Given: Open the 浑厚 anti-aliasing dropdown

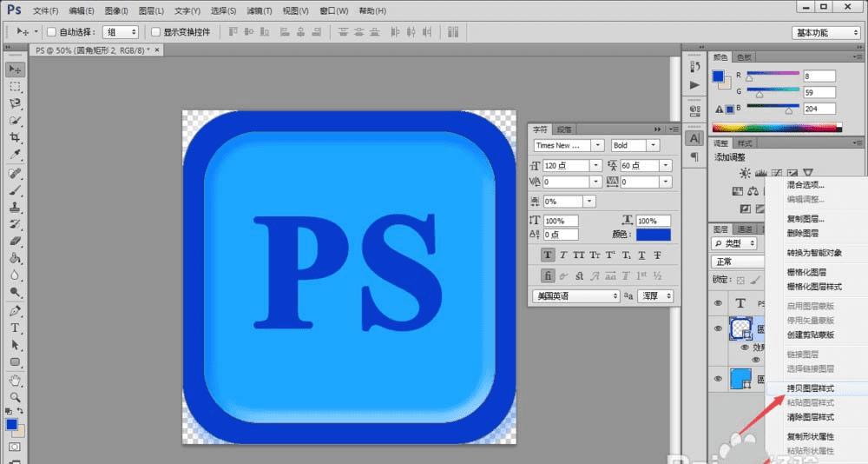Looking at the screenshot, I should click(654, 296).
